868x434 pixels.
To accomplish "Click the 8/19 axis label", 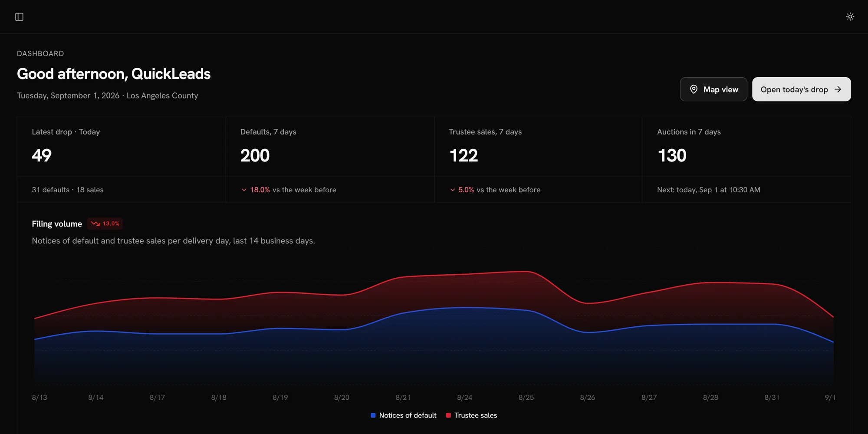I will click(x=280, y=398).
